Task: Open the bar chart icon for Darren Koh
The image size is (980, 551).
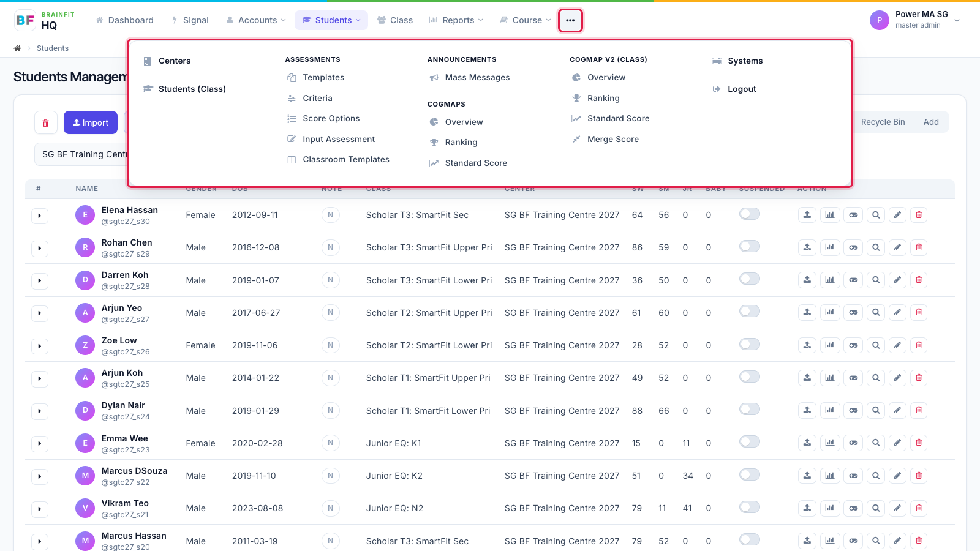Action: [x=830, y=280]
